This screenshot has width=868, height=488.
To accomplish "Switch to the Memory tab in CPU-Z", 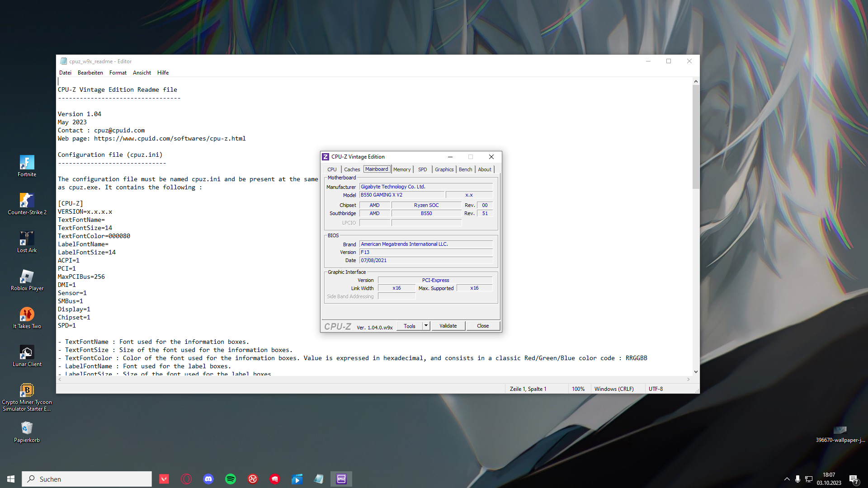I will [401, 169].
